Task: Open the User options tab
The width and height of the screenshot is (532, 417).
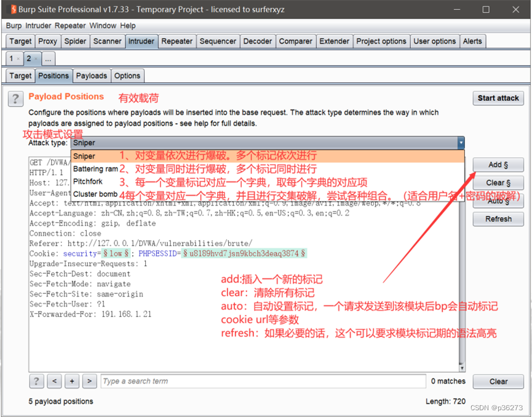Action: 435,41
